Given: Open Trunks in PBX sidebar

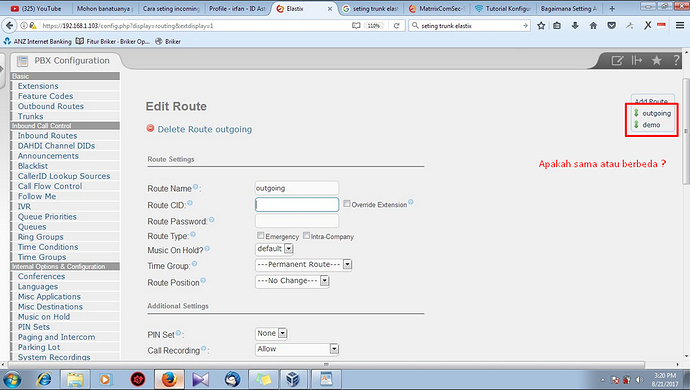Looking at the screenshot, I should 30,116.
